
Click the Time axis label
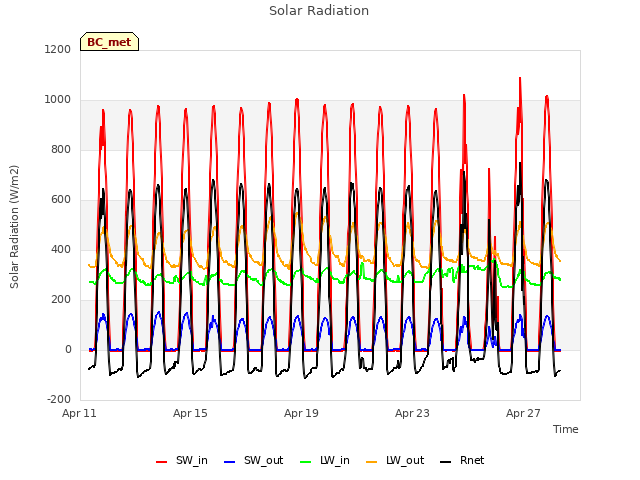(x=566, y=429)
